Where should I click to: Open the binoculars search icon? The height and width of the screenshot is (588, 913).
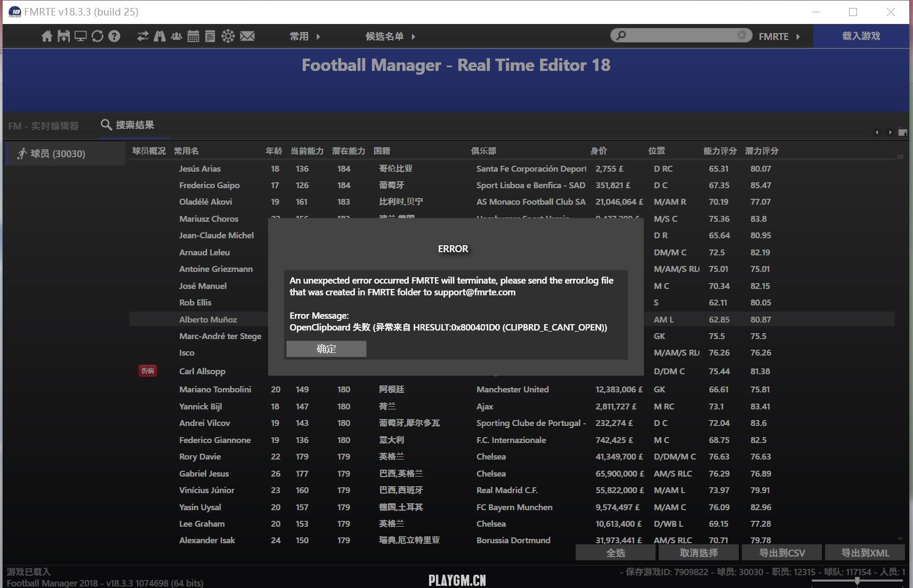159,36
